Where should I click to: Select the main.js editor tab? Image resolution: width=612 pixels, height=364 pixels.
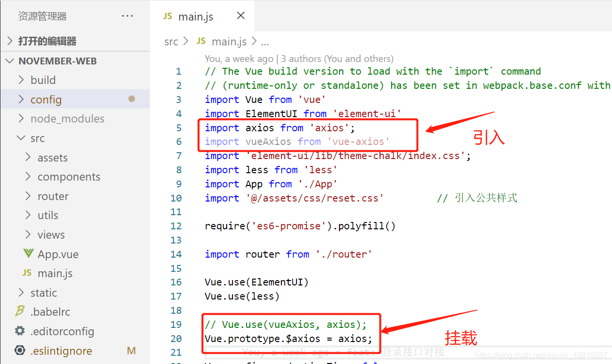pyautogui.click(x=202, y=16)
